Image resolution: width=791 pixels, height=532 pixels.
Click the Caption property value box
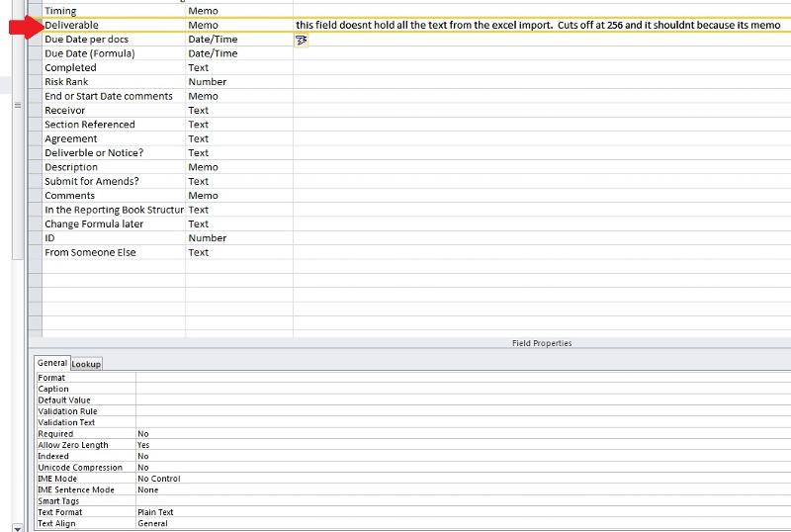(463, 389)
